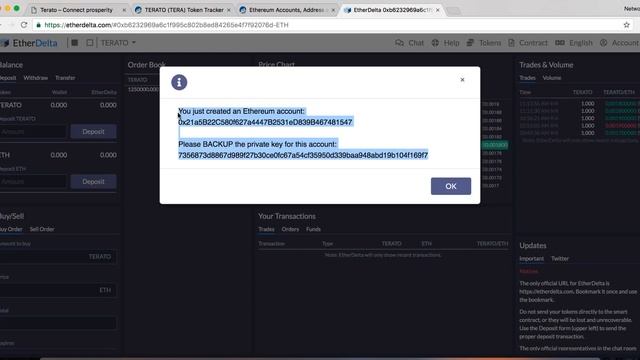Click the private key 7356873d8867d989... text

pyautogui.click(x=303, y=155)
